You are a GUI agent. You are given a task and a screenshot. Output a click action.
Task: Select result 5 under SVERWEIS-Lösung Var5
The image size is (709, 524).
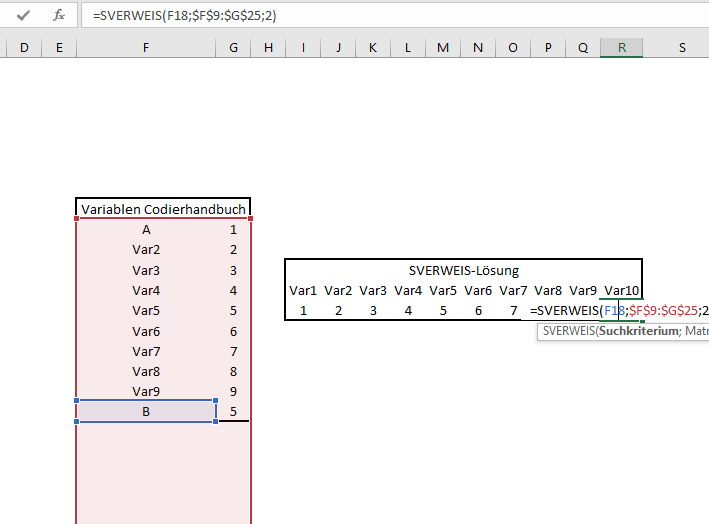(x=443, y=311)
